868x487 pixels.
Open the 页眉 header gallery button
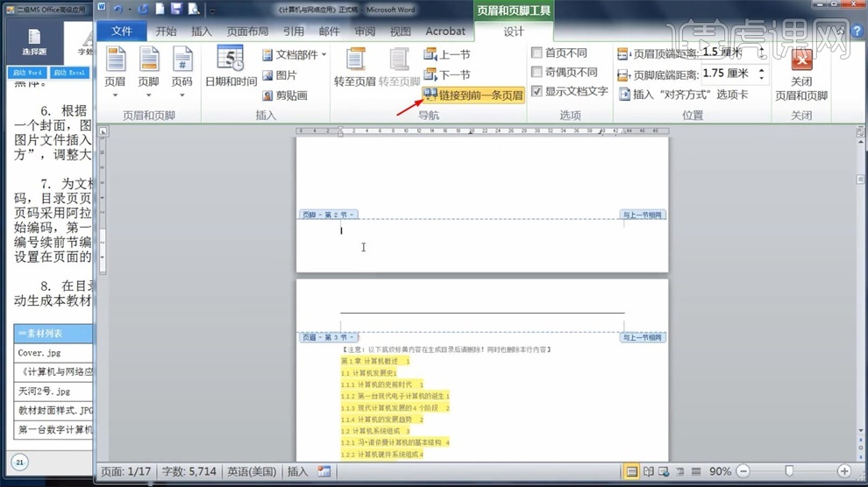click(x=115, y=72)
